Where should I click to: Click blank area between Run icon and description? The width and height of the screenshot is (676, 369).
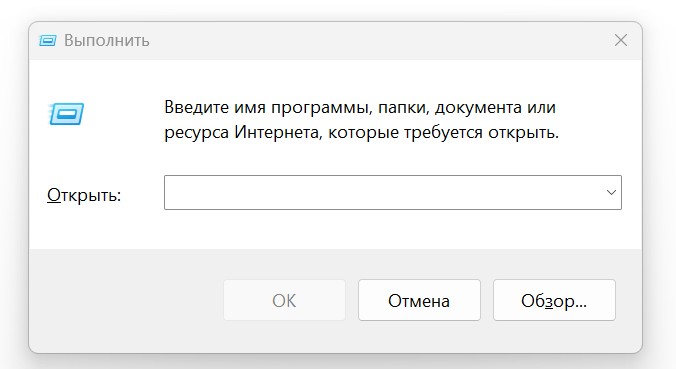(x=124, y=115)
